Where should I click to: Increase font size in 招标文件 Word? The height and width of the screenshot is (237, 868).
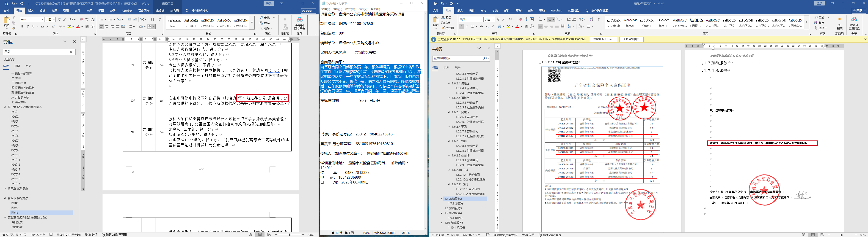59,19
